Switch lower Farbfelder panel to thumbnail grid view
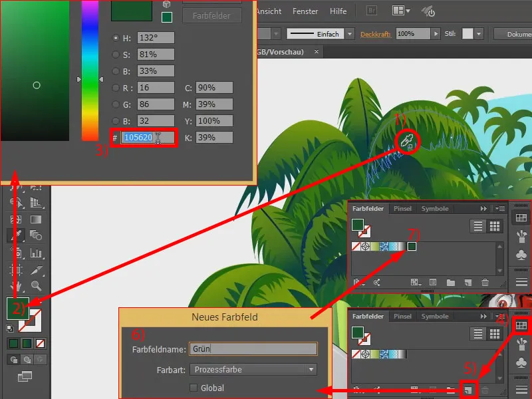The height and width of the screenshot is (399, 532). click(494, 334)
